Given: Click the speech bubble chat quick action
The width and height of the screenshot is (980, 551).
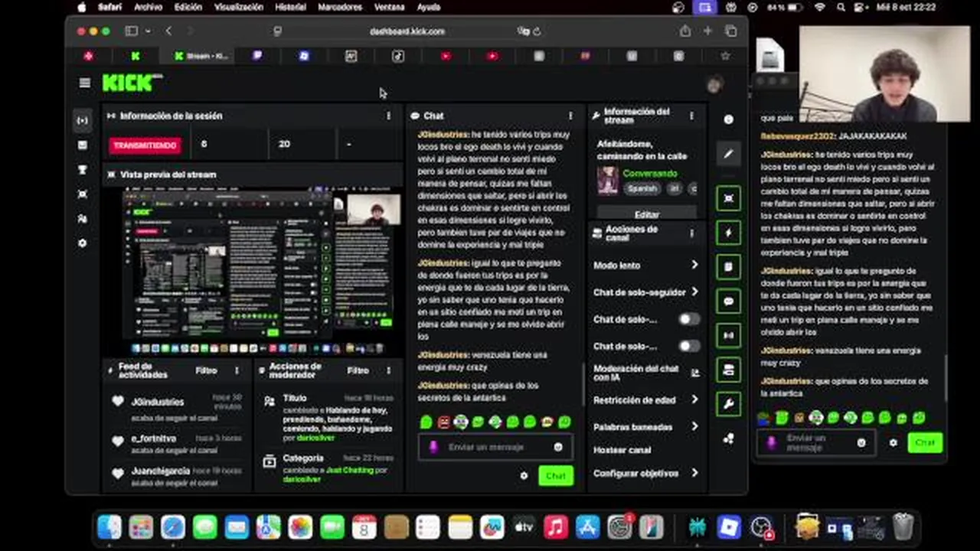Looking at the screenshot, I should (728, 301).
